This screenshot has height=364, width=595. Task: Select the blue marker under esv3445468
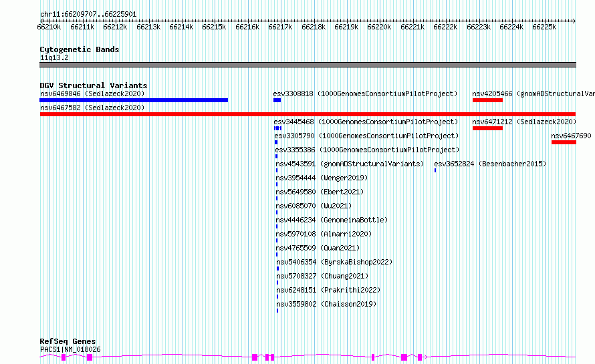(277, 128)
